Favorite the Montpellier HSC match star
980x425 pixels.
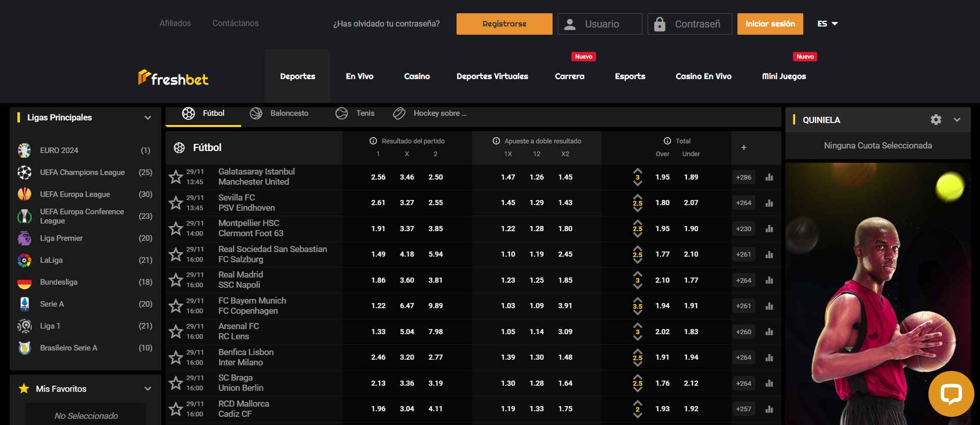pos(176,228)
